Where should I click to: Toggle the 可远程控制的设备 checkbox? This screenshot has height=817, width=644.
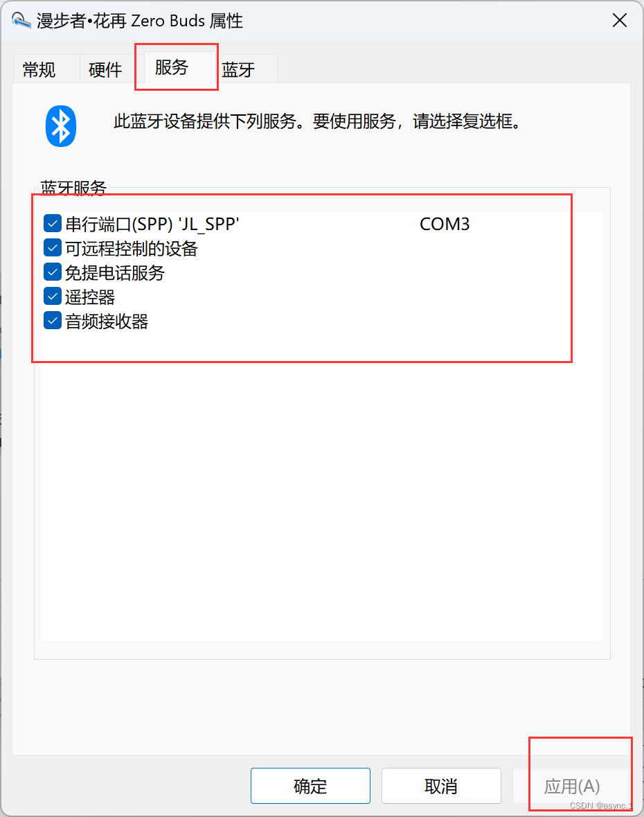[x=53, y=248]
